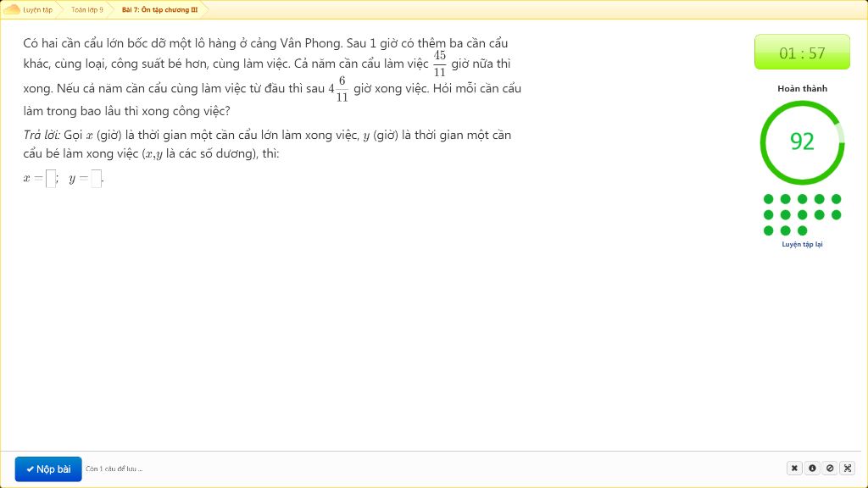
Task: Click the Trả lời label text
Action: (x=42, y=135)
